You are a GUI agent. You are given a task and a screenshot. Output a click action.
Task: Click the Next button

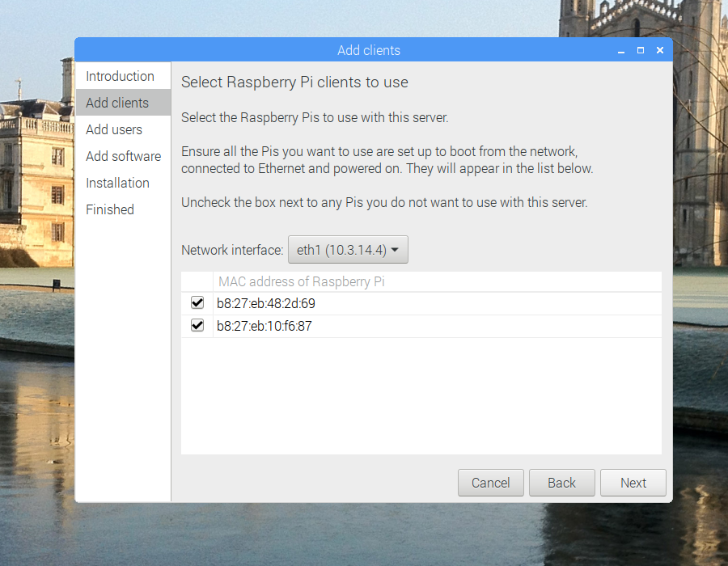click(633, 483)
